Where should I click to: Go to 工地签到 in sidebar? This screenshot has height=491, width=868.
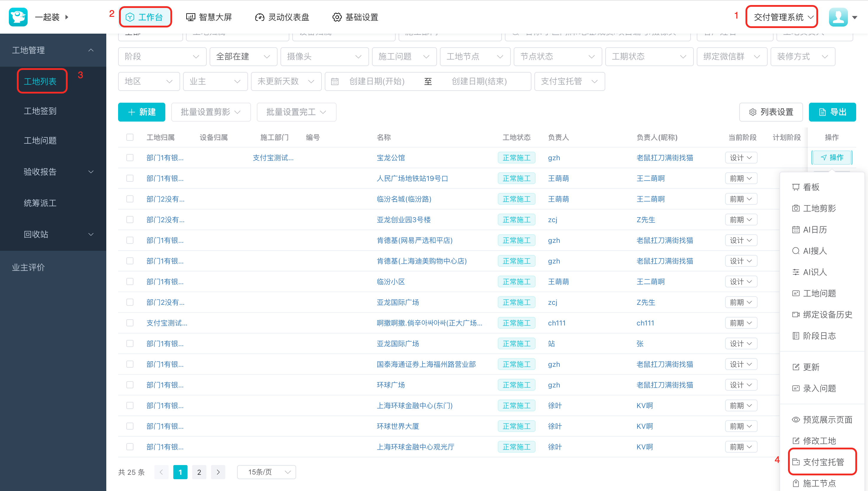(x=40, y=111)
